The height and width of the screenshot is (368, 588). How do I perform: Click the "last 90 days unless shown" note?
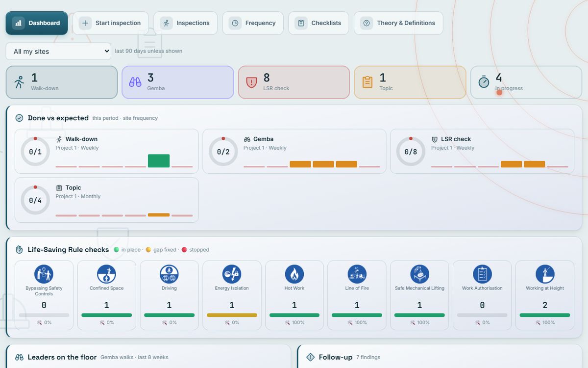(148, 51)
